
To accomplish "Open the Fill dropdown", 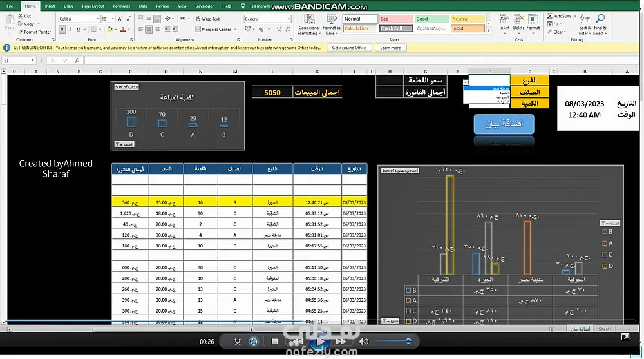I will point(554,24).
